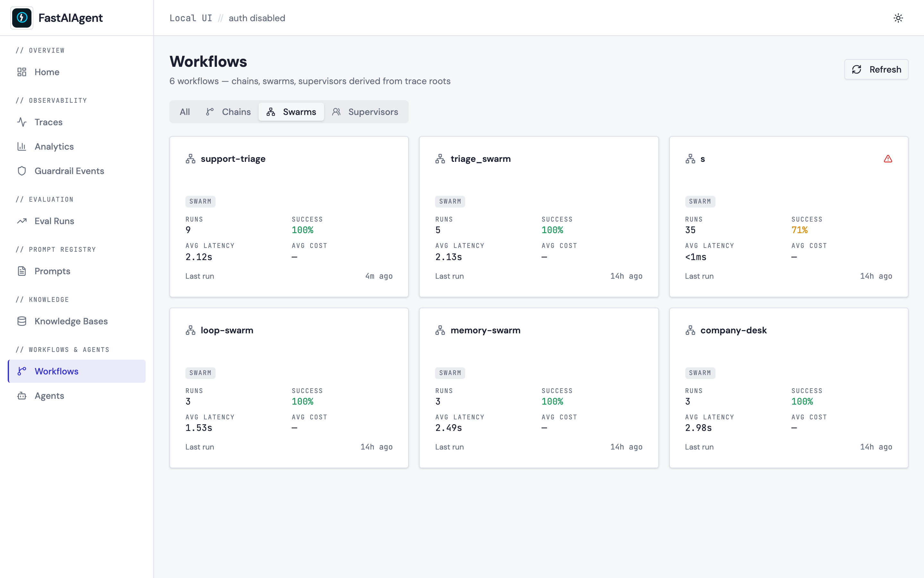Click the red warning triangle on 's' card
The width and height of the screenshot is (924, 578).
point(888,159)
